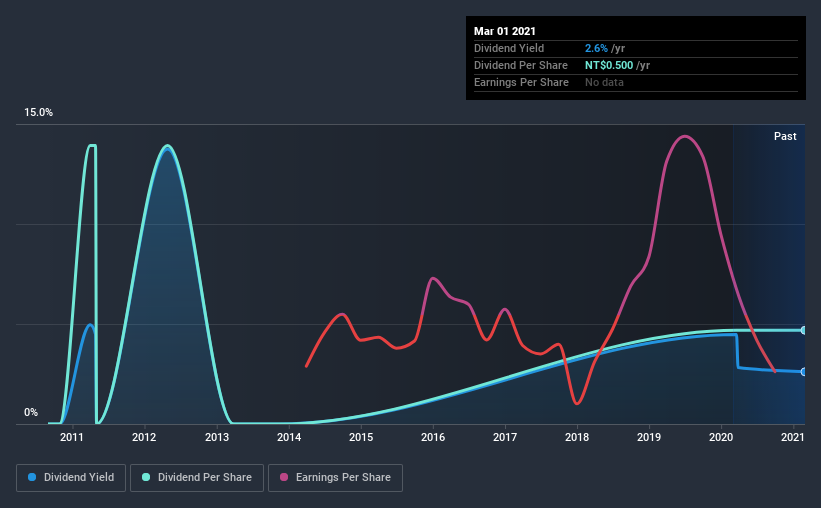Toggle the Dividend Per Share legend button
Image resolution: width=821 pixels, height=508 pixels.
tap(197, 478)
